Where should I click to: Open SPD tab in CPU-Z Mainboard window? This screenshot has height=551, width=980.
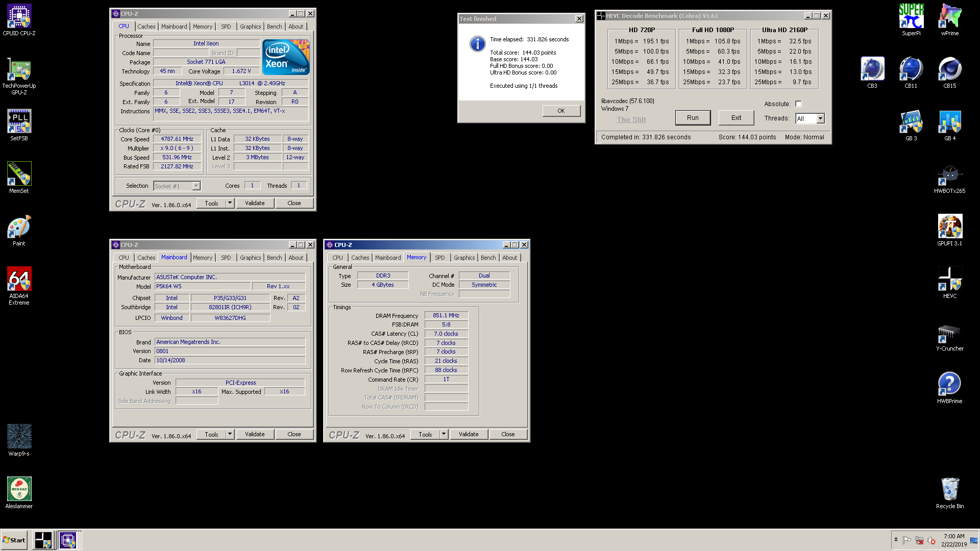pyautogui.click(x=226, y=258)
